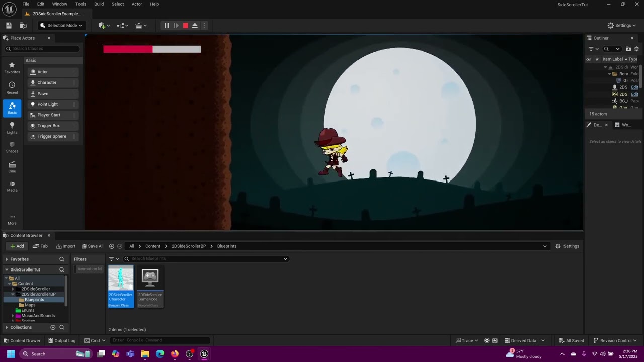The image size is (644, 362).
Task: Open the Edit menu
Action: 41,4
